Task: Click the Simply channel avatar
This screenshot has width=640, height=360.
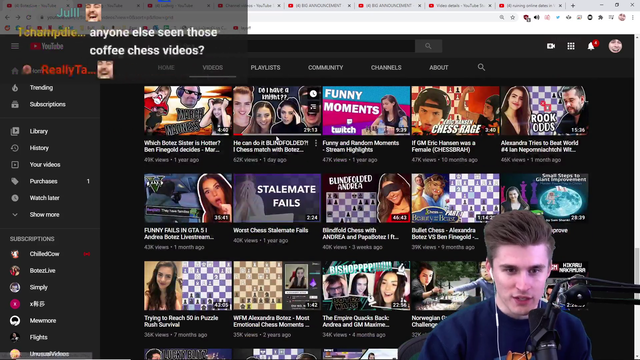Action: coord(15,287)
